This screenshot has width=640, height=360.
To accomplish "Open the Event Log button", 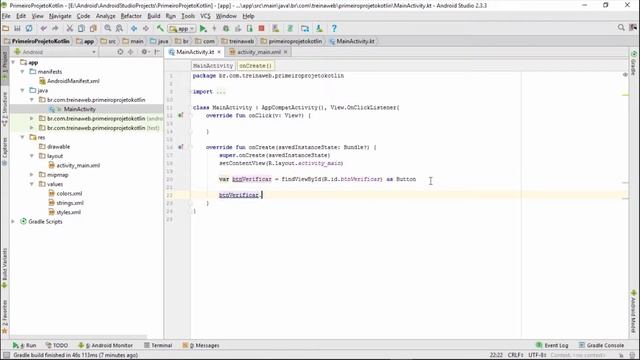I will [552, 345].
